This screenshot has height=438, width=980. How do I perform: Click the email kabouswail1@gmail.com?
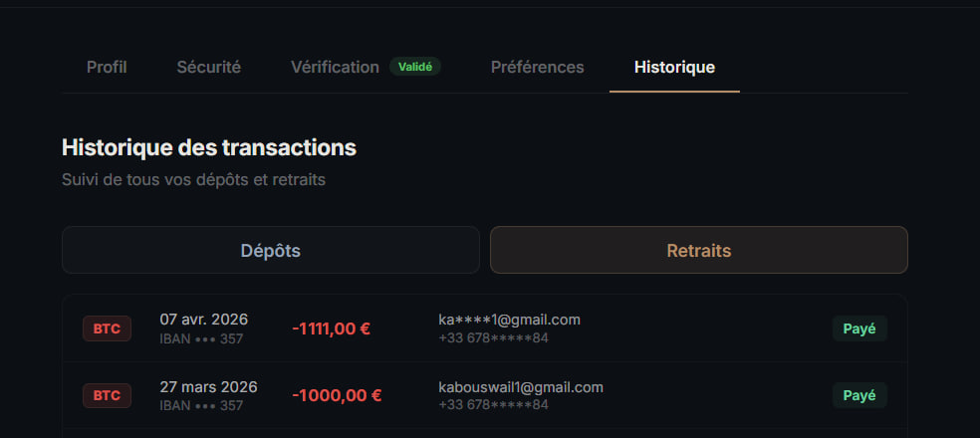[x=521, y=387]
